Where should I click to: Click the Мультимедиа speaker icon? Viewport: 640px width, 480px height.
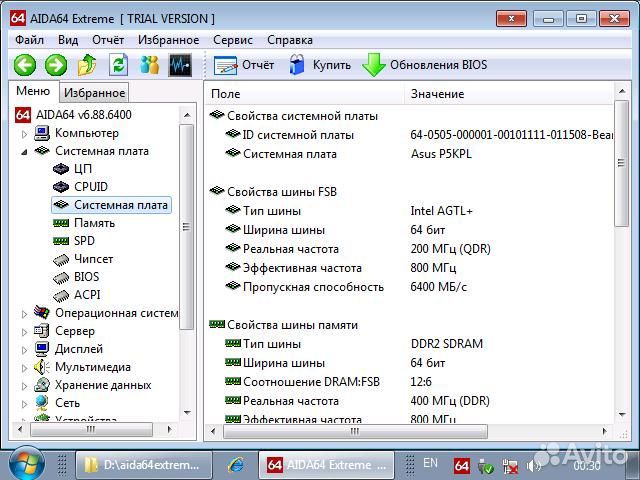tap(42, 367)
